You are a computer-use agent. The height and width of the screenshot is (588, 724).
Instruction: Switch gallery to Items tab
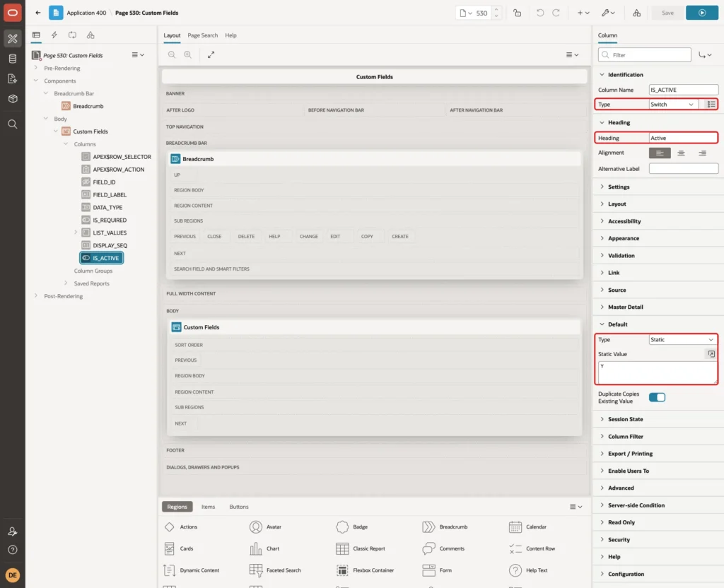209,507
